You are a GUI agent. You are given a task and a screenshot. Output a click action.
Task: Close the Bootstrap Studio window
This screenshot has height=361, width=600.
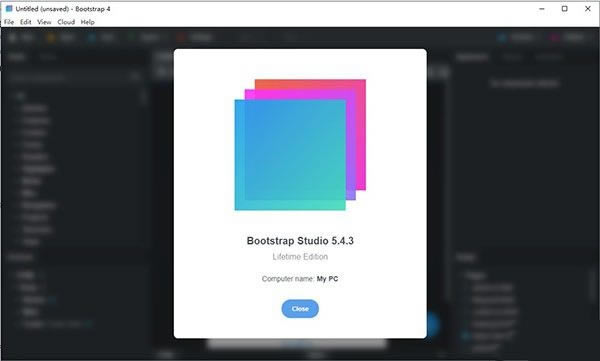588,9
